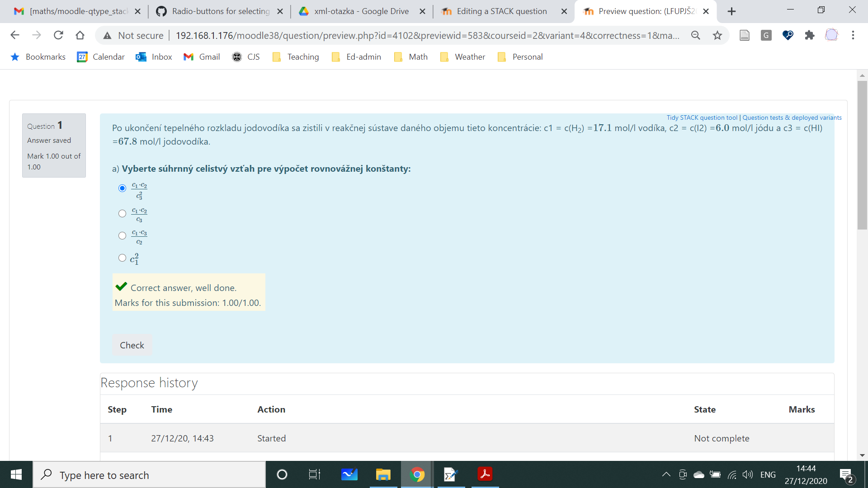Open the Teaching bookmarks folder
Screen dimensions: 868x488
click(296, 57)
